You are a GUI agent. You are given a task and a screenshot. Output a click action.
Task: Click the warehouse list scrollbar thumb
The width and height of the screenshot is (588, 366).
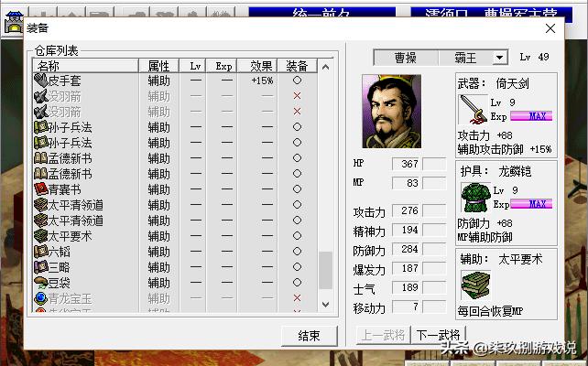(325, 271)
